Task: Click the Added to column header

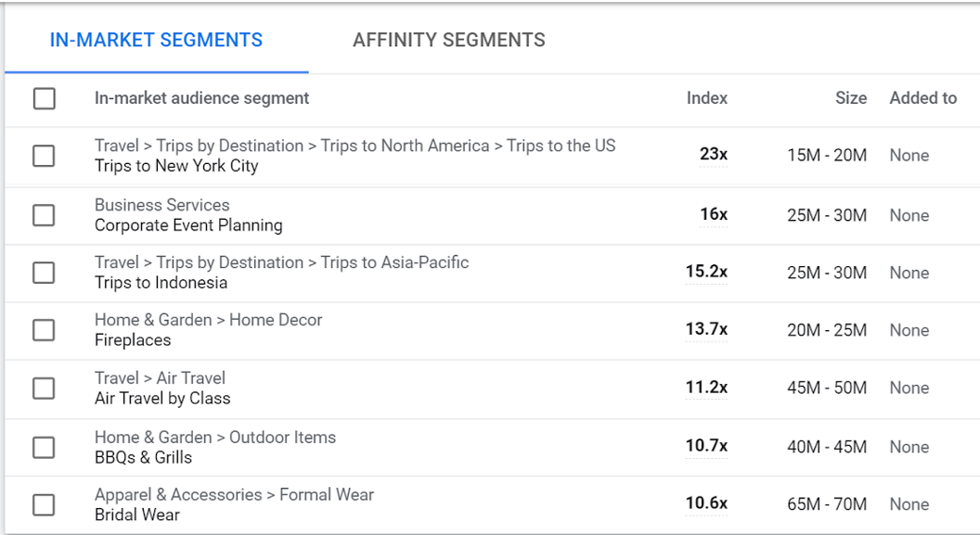Action: [x=922, y=98]
